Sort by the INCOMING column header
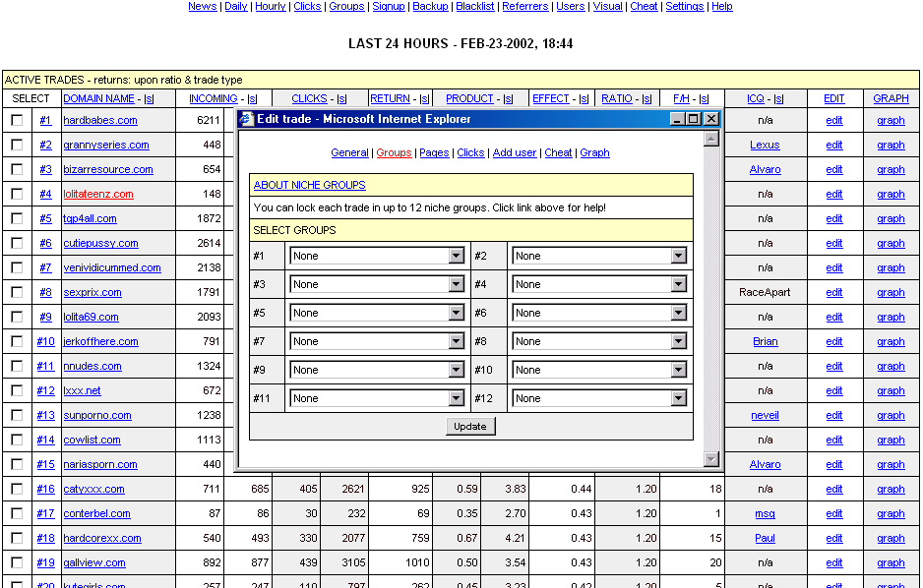 coord(214,98)
